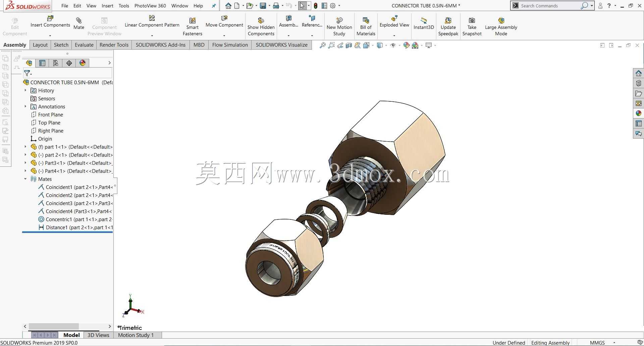This screenshot has width=644, height=346.
Task: Open the 3D Views tab
Action: (x=98, y=335)
